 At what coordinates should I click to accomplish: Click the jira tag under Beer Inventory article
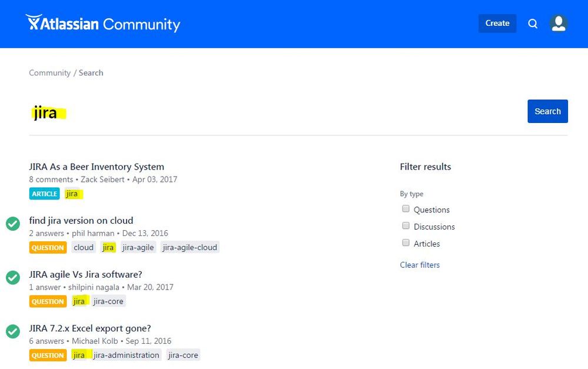72,194
